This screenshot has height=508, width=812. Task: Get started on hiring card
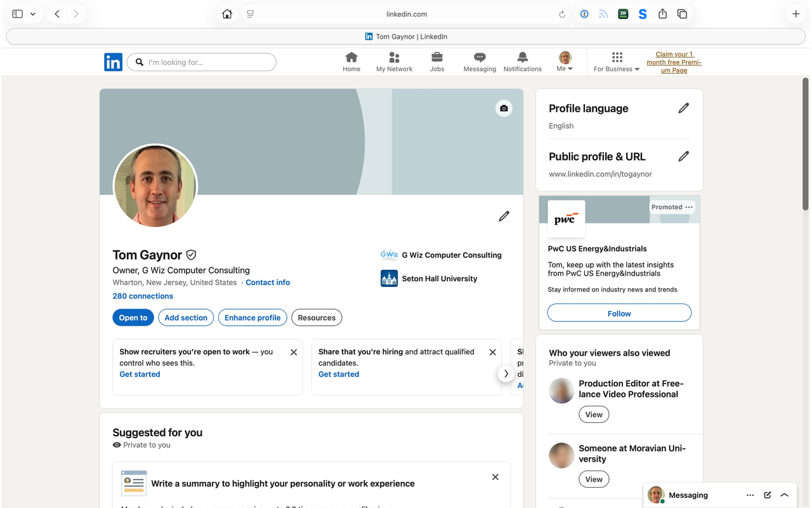(339, 374)
